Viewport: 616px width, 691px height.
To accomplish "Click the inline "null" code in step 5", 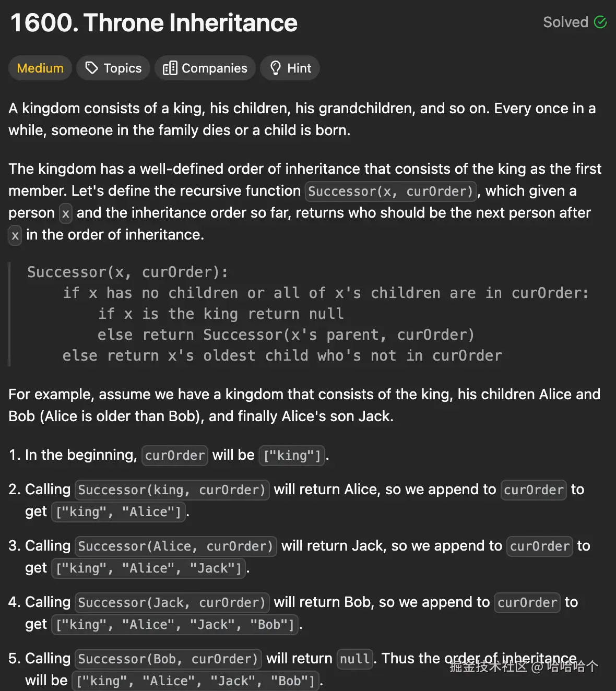I will pyautogui.click(x=354, y=659).
